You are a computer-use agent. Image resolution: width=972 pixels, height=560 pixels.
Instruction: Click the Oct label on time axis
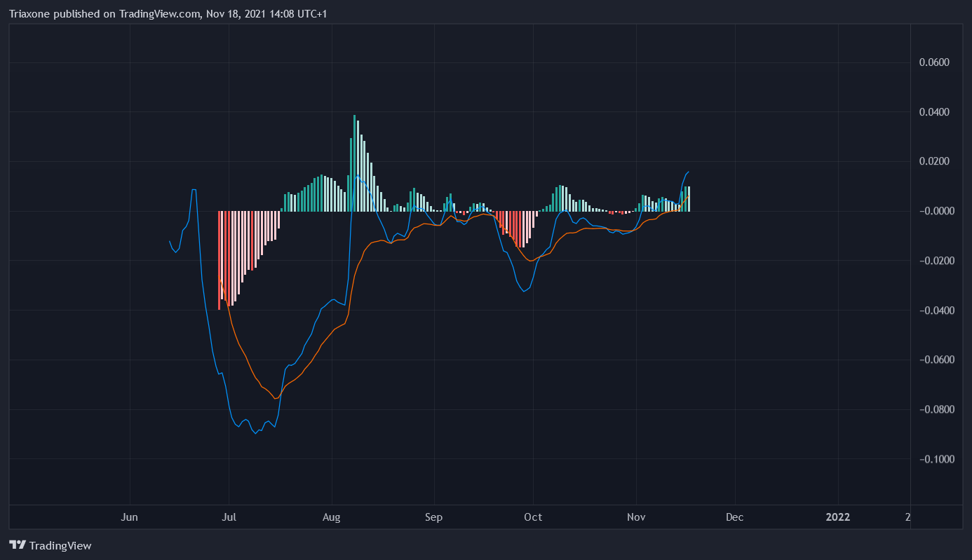pos(533,517)
